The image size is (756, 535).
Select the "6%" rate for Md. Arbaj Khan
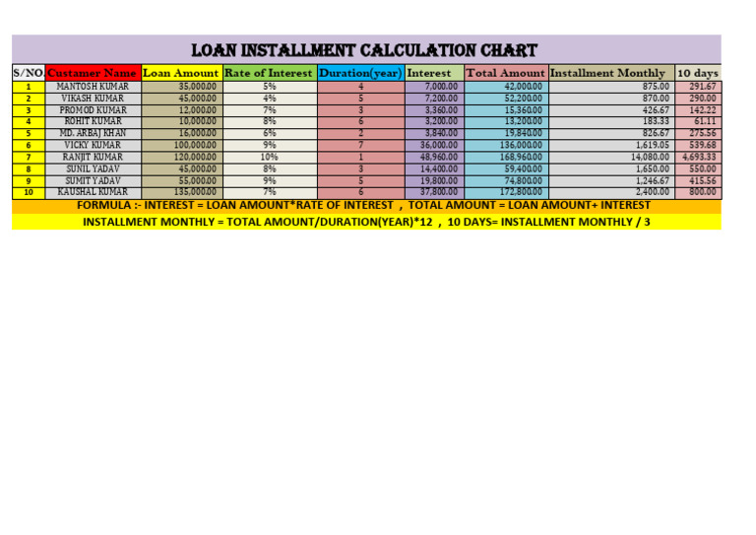(270, 134)
